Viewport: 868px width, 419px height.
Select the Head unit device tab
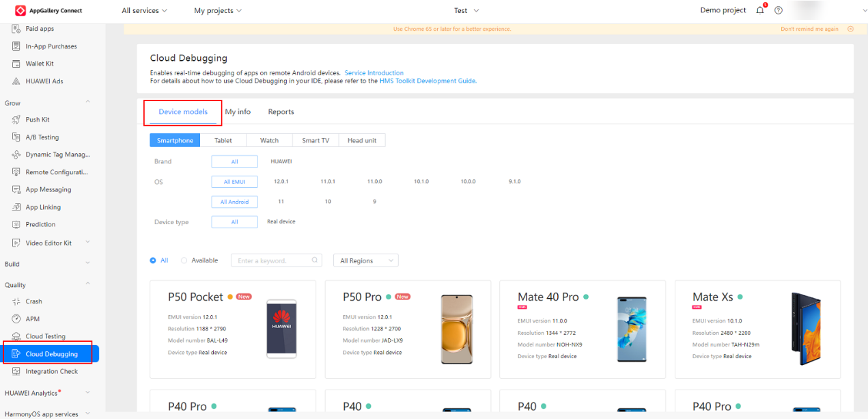coord(362,140)
